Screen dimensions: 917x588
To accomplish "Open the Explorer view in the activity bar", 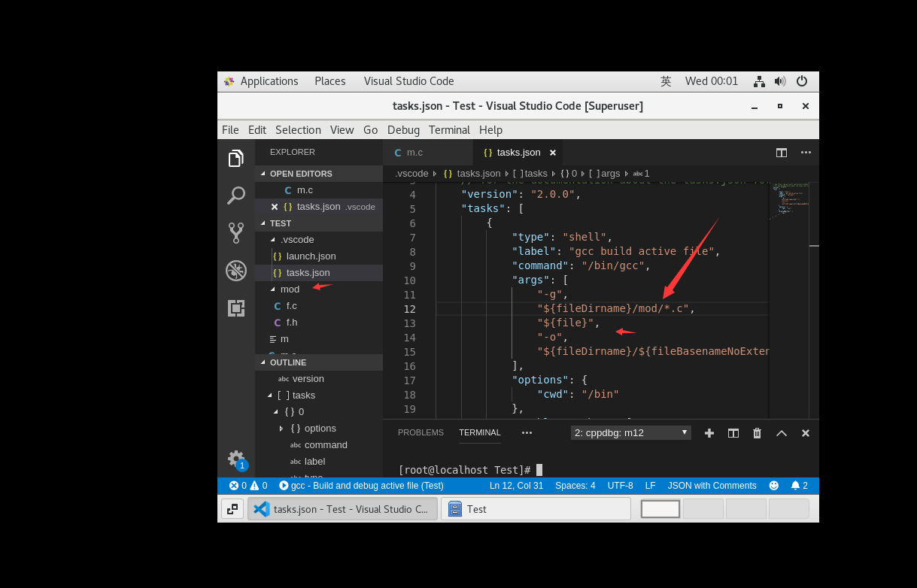I will 236,159.
